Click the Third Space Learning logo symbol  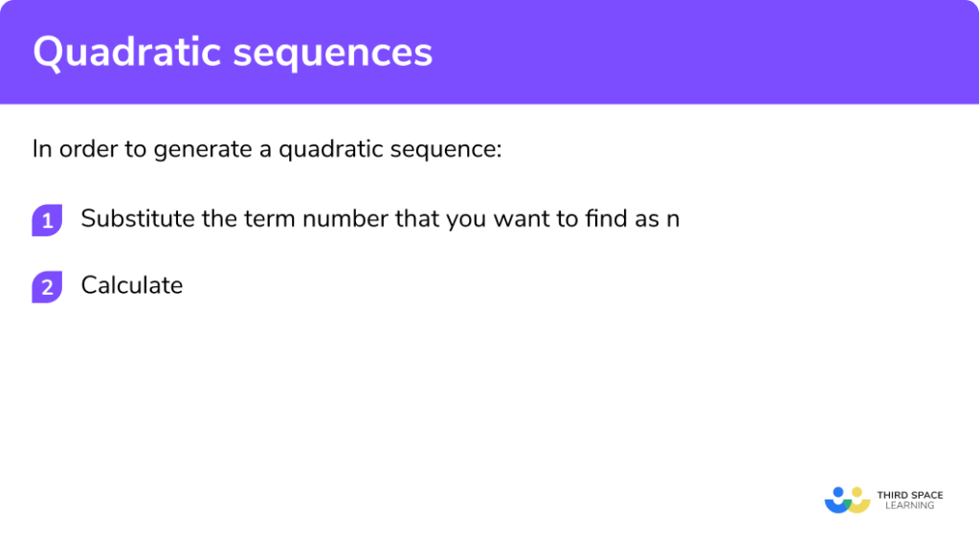point(847,500)
